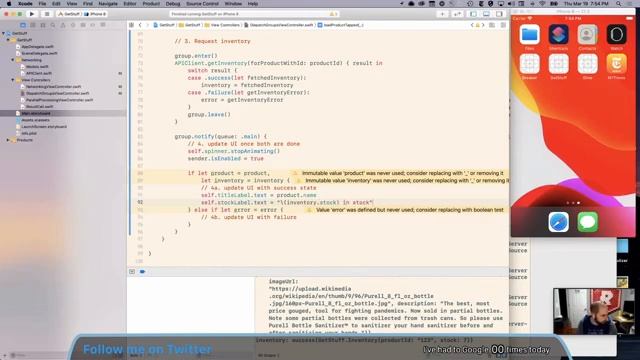Click warning icon for 'product' never used
This screenshot has width=640, height=360.
[x=295, y=173]
